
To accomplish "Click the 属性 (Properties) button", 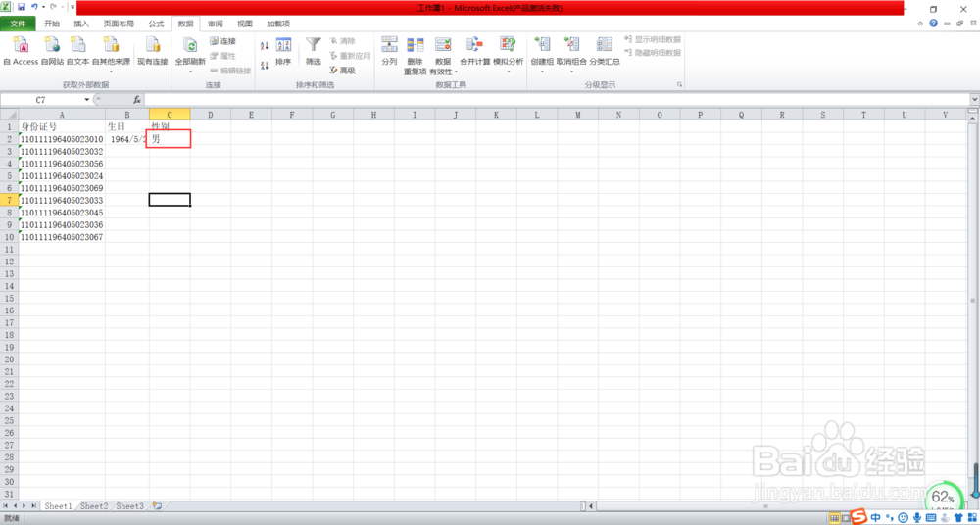I will coord(222,56).
